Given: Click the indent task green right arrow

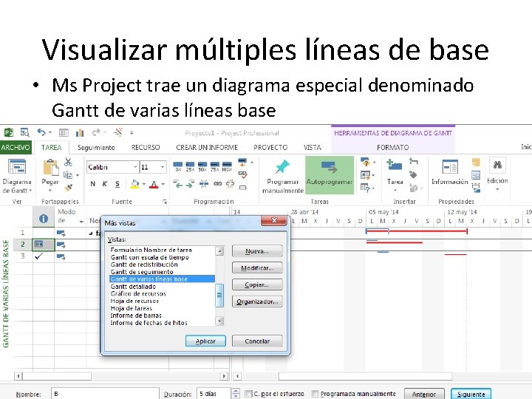Looking at the screenshot, I should 191,184.
